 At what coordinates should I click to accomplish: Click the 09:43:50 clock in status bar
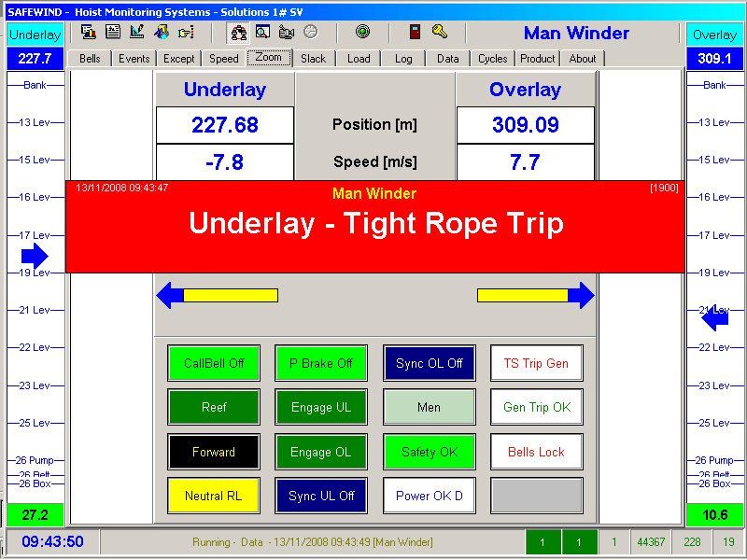[52, 542]
